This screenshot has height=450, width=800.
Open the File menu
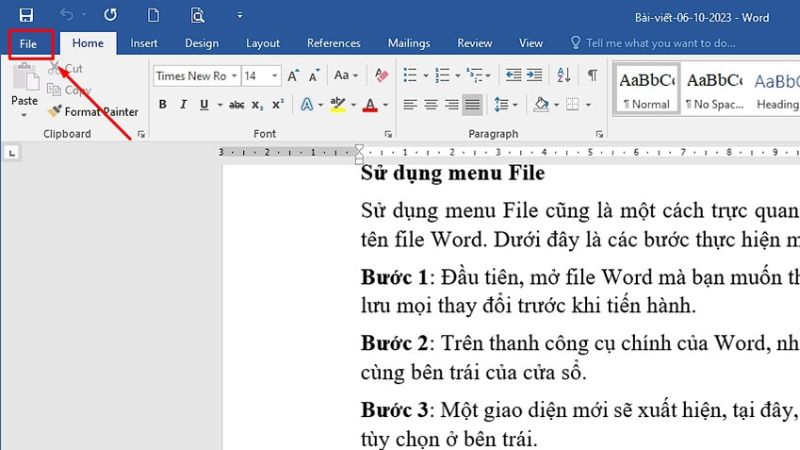pyautogui.click(x=28, y=44)
